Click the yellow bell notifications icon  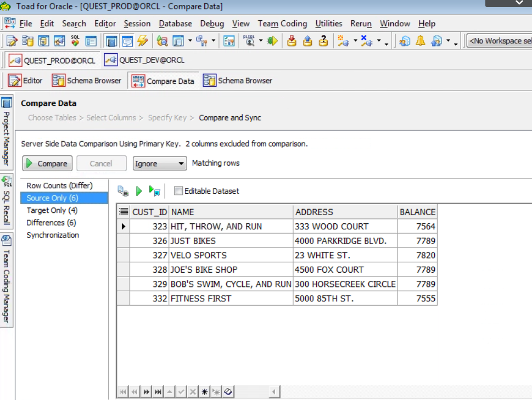click(x=421, y=41)
